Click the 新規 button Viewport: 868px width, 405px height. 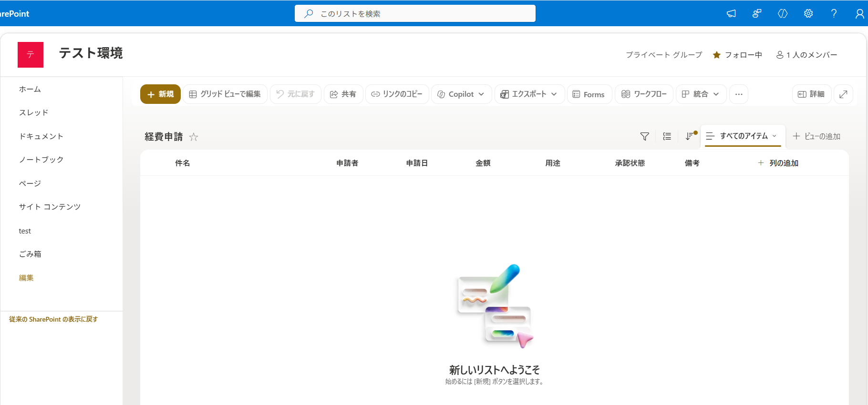160,94
